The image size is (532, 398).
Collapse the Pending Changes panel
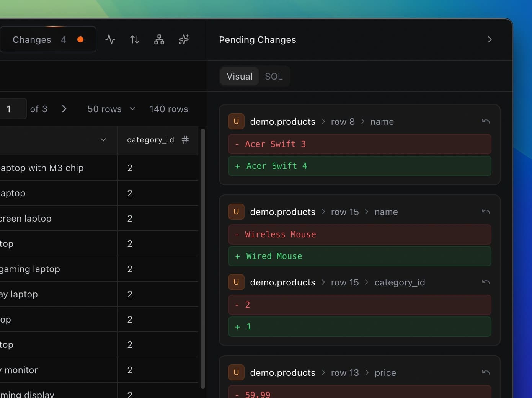pyautogui.click(x=490, y=39)
